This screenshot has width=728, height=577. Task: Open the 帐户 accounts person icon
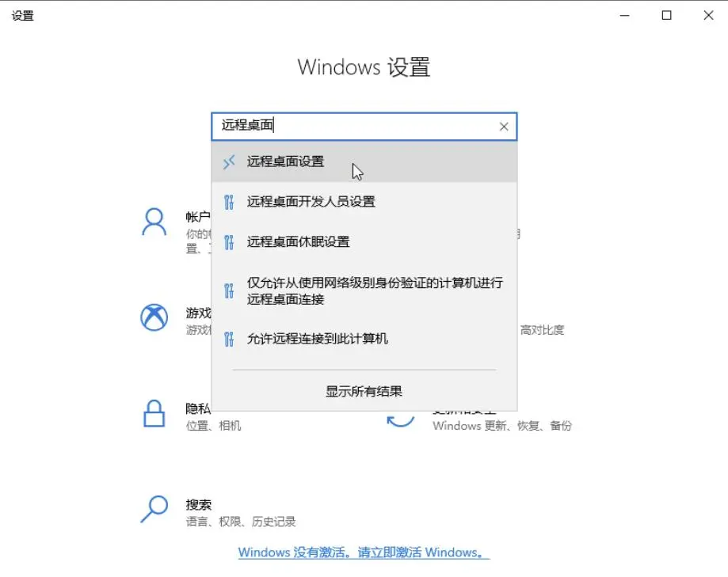click(x=154, y=222)
